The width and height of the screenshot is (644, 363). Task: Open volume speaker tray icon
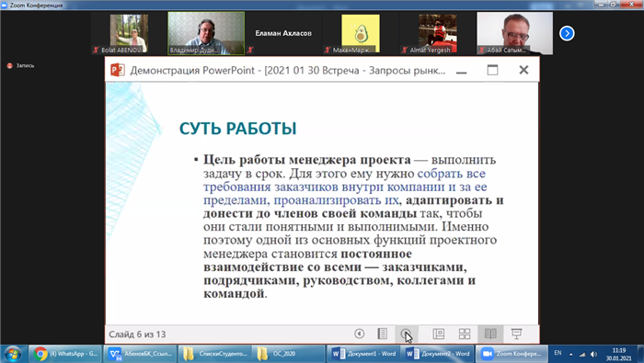pos(594,354)
